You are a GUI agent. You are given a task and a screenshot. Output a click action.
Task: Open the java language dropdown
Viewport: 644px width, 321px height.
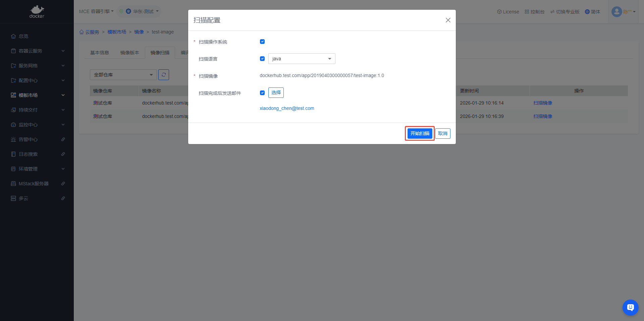pos(302,59)
